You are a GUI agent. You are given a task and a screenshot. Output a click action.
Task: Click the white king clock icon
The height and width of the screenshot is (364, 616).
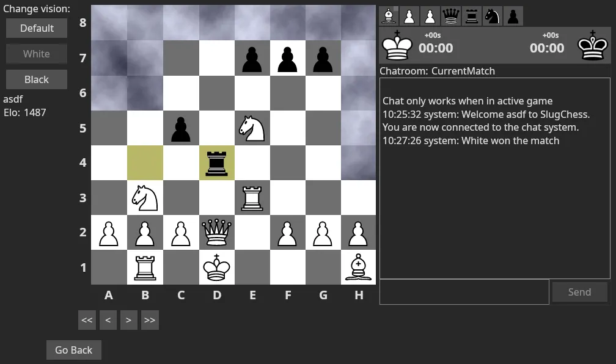[397, 45]
